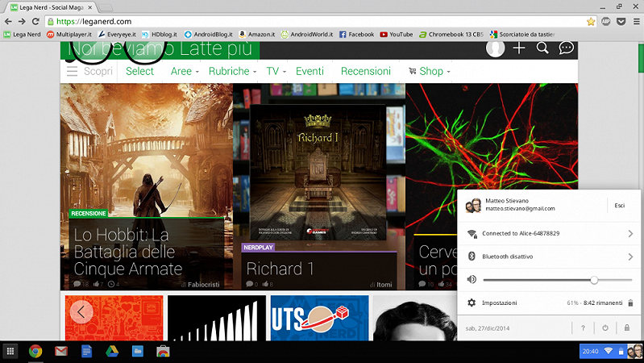The image size is (644, 363).
Task: Reload the leganerd.com page
Action: (35, 22)
